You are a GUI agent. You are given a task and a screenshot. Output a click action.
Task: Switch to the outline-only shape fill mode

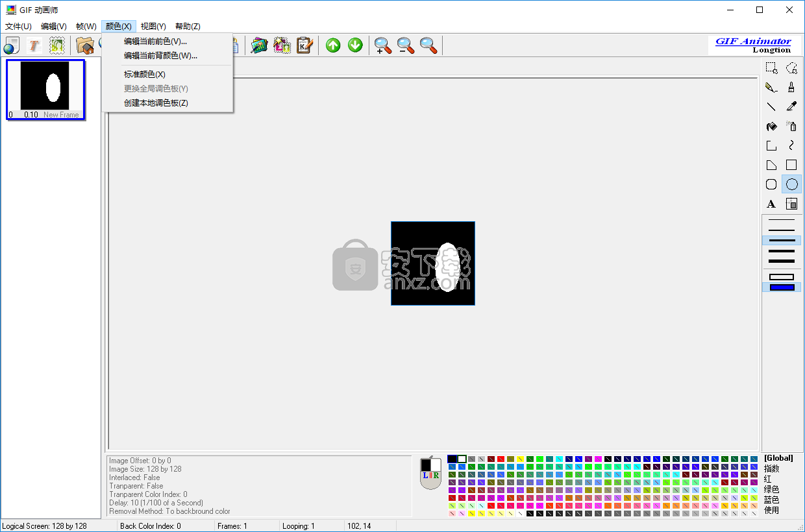click(781, 277)
